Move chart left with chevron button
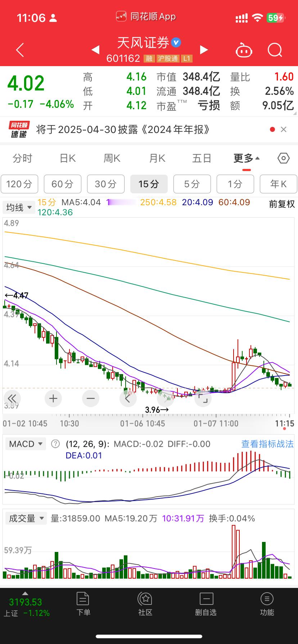 pos(128,398)
